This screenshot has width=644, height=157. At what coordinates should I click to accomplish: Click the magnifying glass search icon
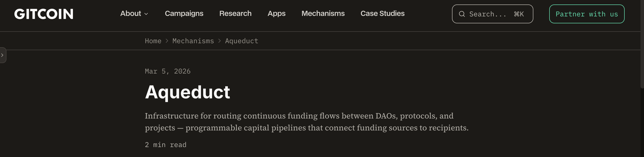pos(462,14)
